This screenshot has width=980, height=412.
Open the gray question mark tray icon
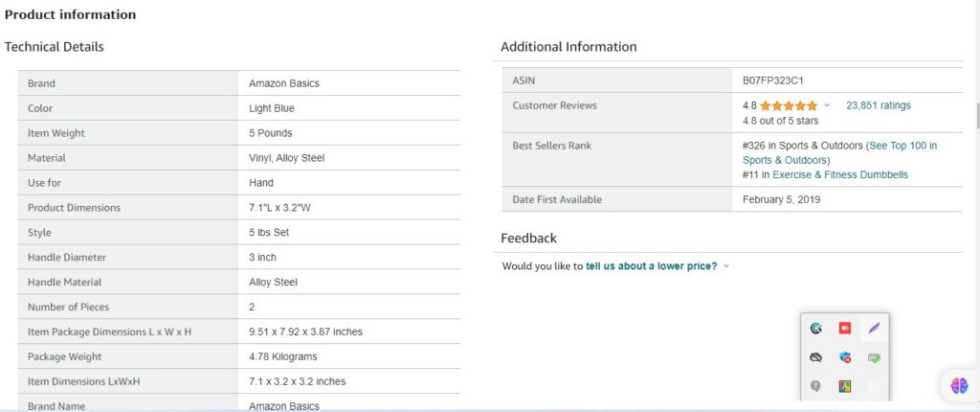[815, 386]
